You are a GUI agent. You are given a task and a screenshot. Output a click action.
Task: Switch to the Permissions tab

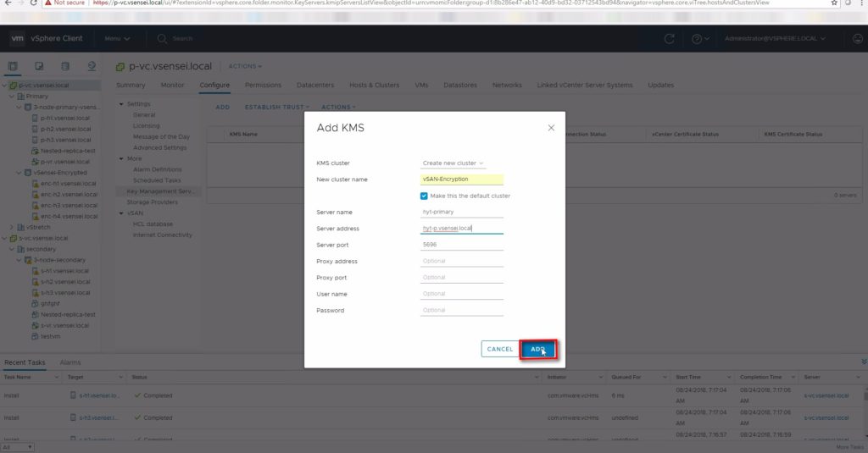tap(263, 86)
